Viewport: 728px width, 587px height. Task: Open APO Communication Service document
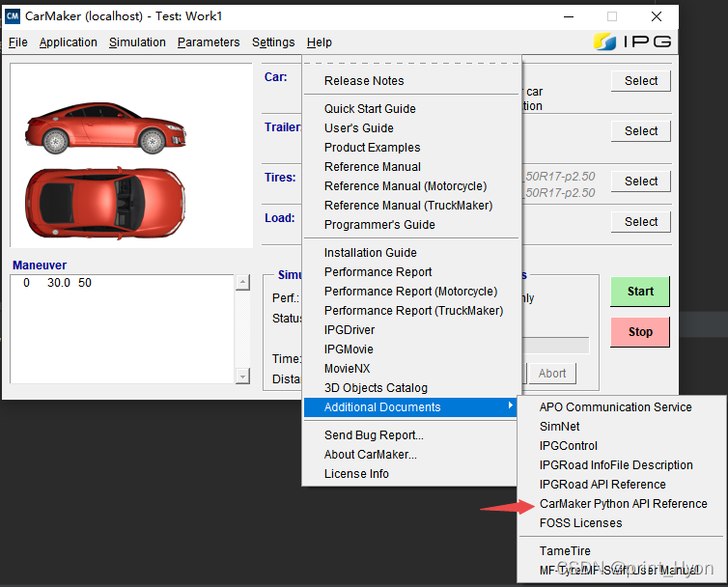coord(621,407)
